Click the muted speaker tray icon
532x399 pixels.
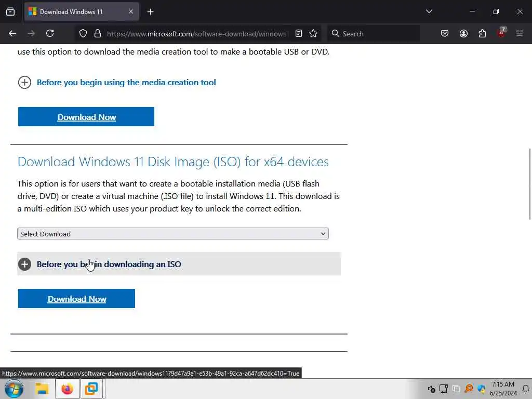point(431,389)
